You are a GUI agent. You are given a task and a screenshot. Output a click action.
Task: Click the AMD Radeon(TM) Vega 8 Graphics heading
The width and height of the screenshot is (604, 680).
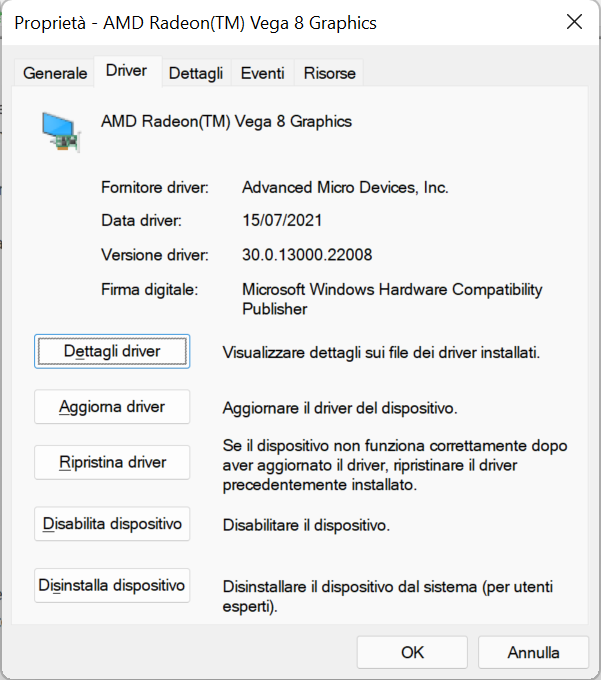[x=226, y=121]
